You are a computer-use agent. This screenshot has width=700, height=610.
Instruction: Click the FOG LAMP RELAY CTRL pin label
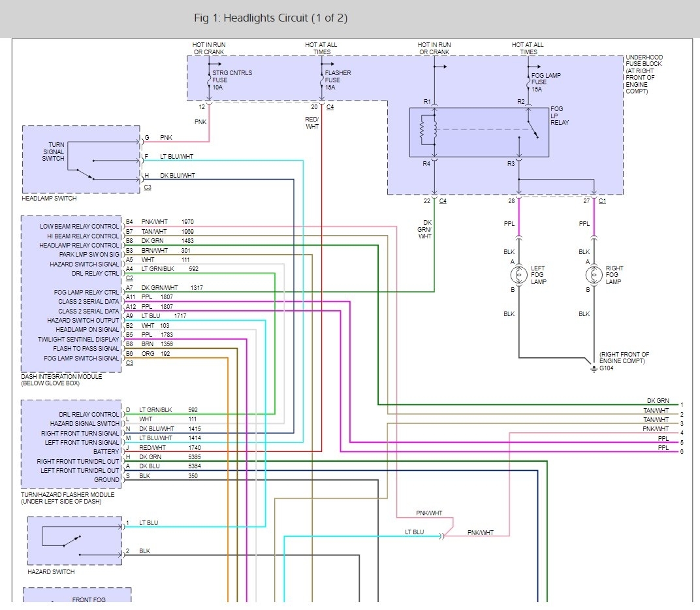click(87, 292)
